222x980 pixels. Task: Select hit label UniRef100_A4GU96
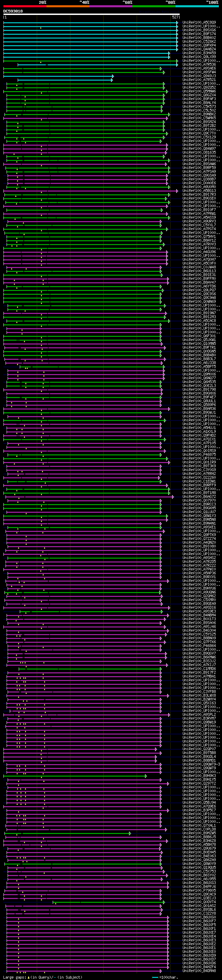199,252
